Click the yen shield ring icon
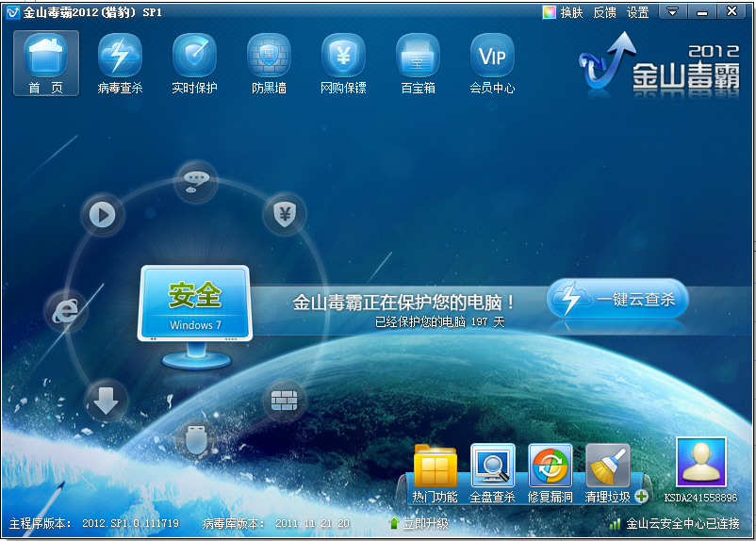756x541 pixels. tap(285, 214)
